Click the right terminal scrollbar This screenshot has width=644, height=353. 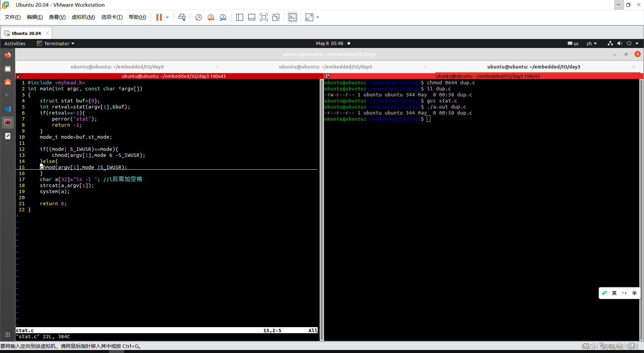click(x=641, y=210)
